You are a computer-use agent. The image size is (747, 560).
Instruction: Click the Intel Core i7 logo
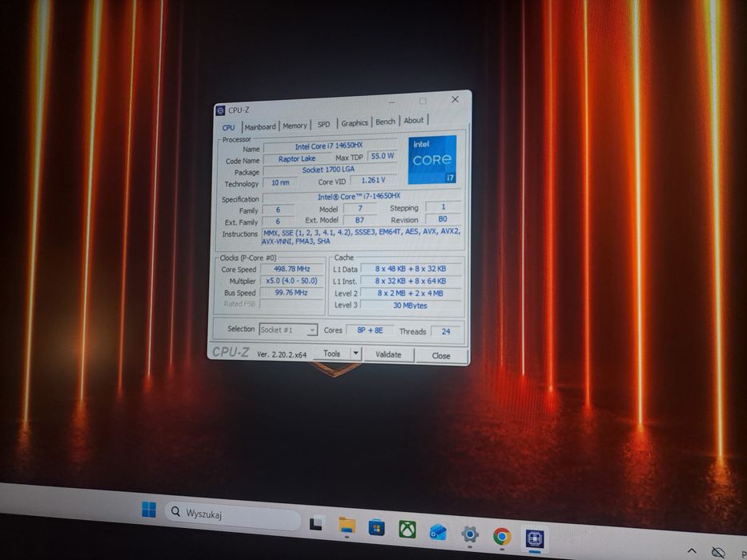pos(432,159)
